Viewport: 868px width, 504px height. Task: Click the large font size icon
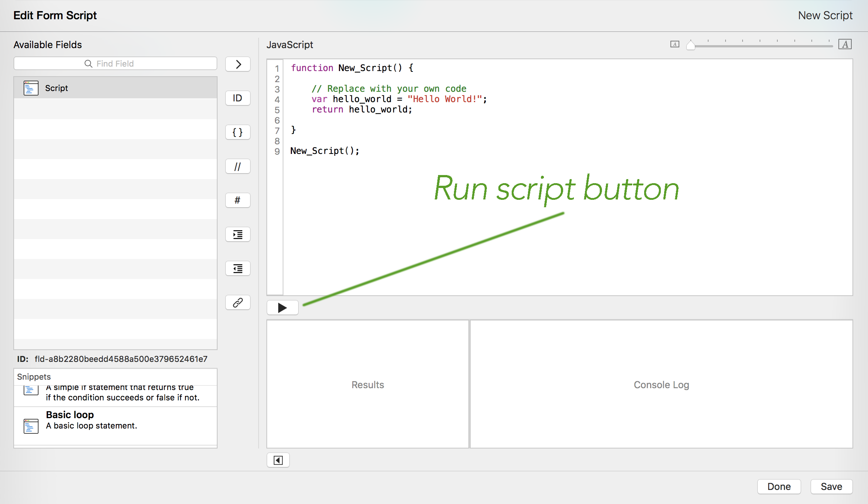tap(845, 44)
